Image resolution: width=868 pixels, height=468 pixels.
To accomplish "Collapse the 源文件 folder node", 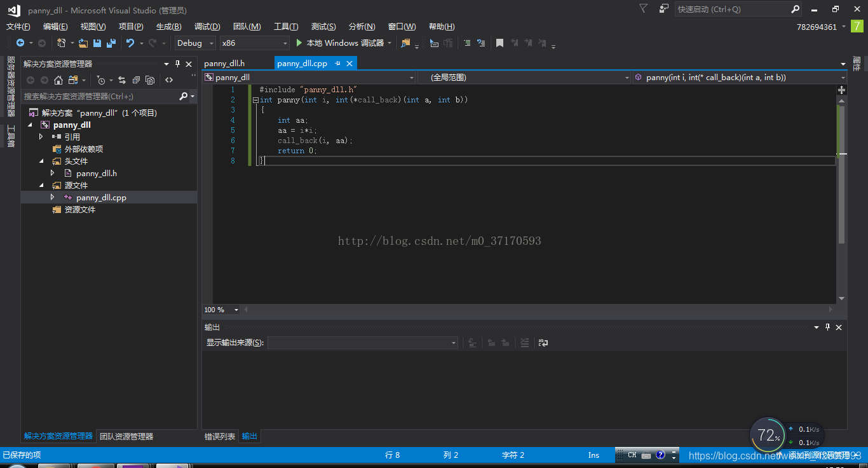I will pos(41,185).
